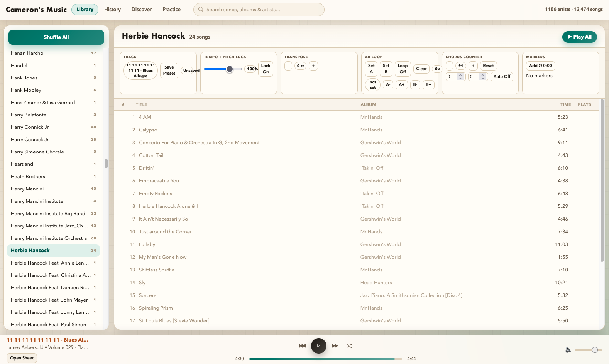
Task: Click Set A loop button
Action: click(x=371, y=69)
